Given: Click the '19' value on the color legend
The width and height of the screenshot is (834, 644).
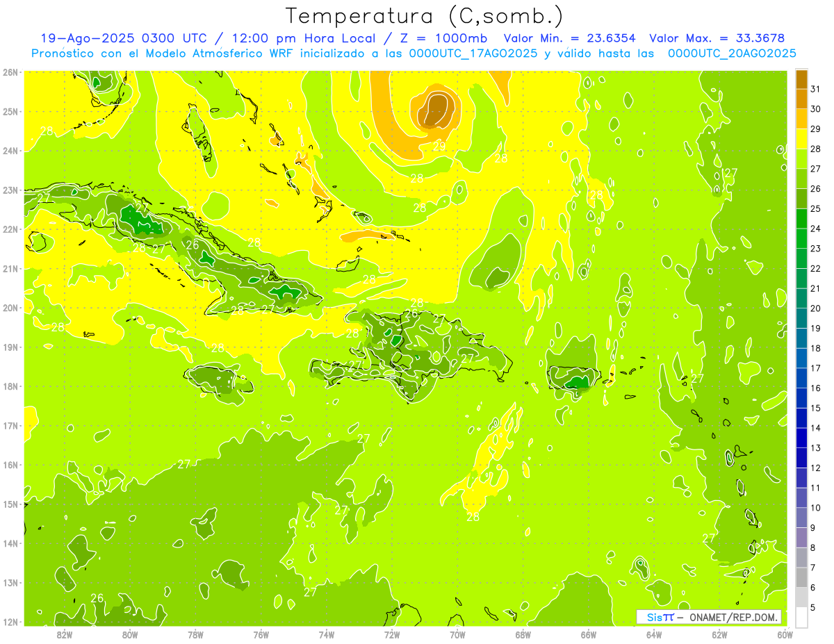Looking at the screenshot, I should click(816, 328).
